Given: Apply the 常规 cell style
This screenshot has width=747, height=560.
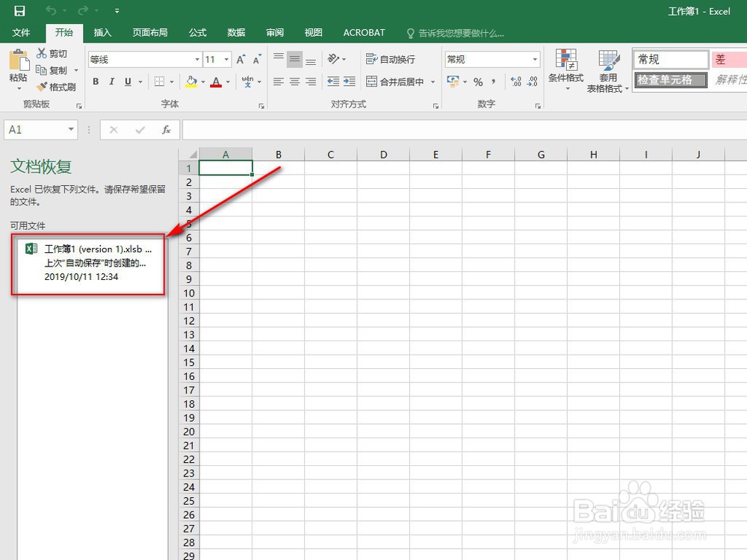Looking at the screenshot, I should (x=671, y=60).
